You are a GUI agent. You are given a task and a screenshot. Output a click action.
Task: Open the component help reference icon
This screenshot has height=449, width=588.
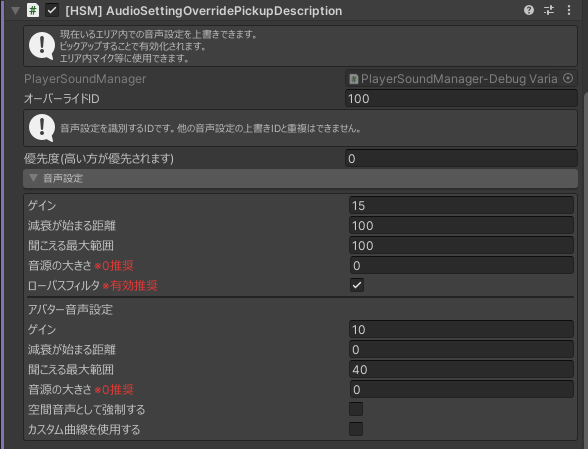click(x=529, y=10)
